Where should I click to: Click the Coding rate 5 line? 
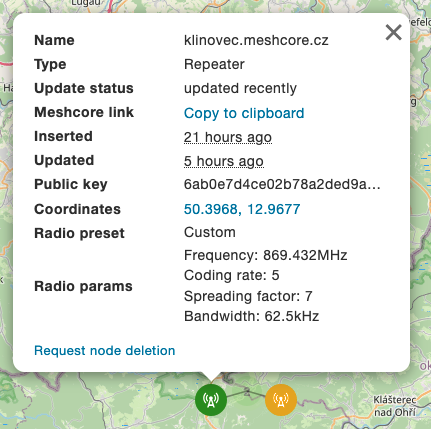(231, 275)
